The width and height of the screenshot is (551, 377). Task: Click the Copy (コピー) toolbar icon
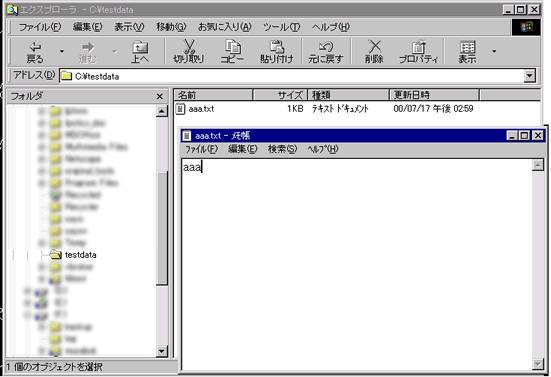pyautogui.click(x=233, y=46)
